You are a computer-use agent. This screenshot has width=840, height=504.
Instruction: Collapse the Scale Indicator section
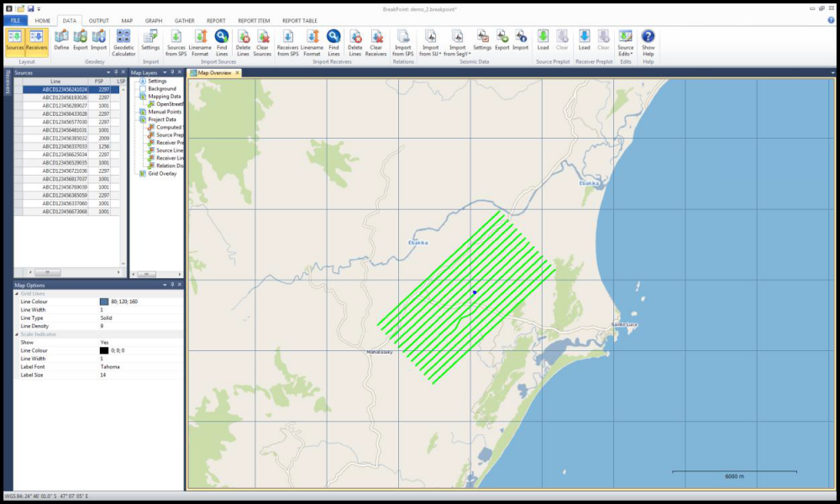click(x=17, y=334)
